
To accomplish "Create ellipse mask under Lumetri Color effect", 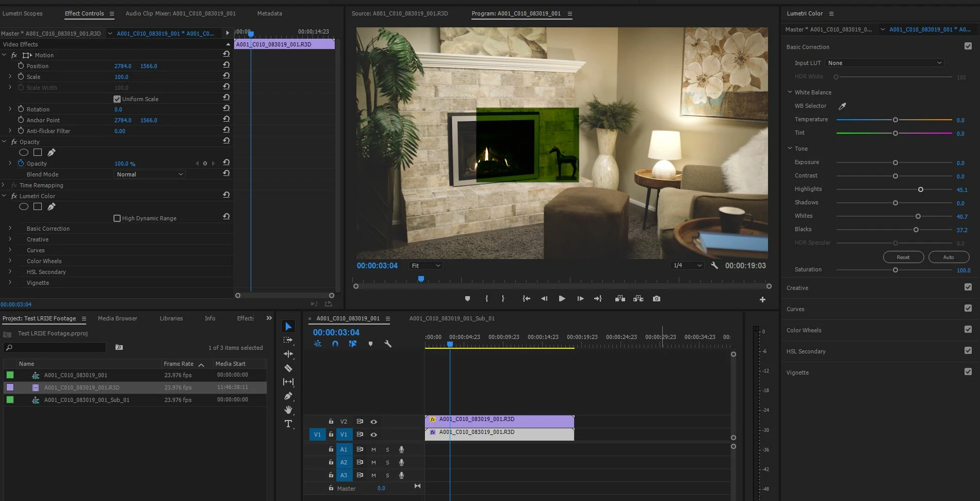I will point(24,207).
